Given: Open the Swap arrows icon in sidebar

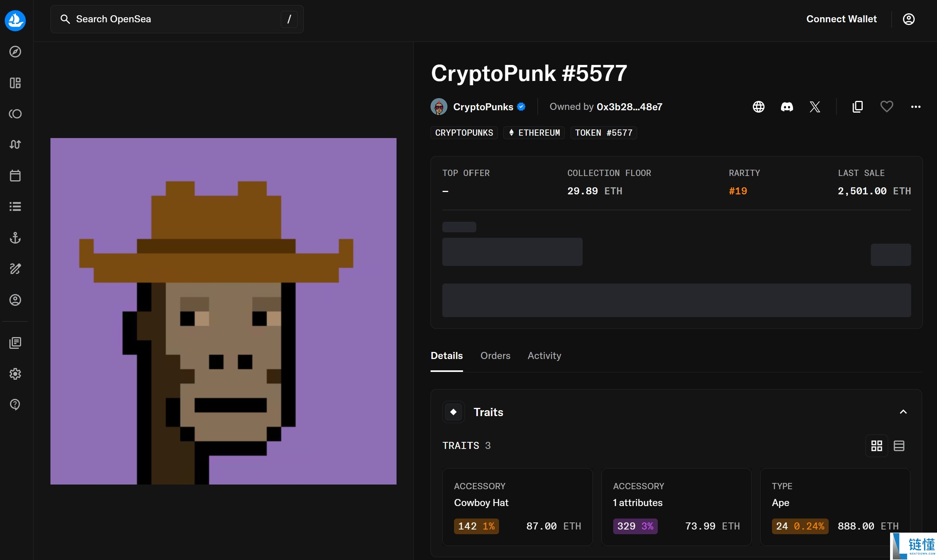Looking at the screenshot, I should click(x=15, y=145).
